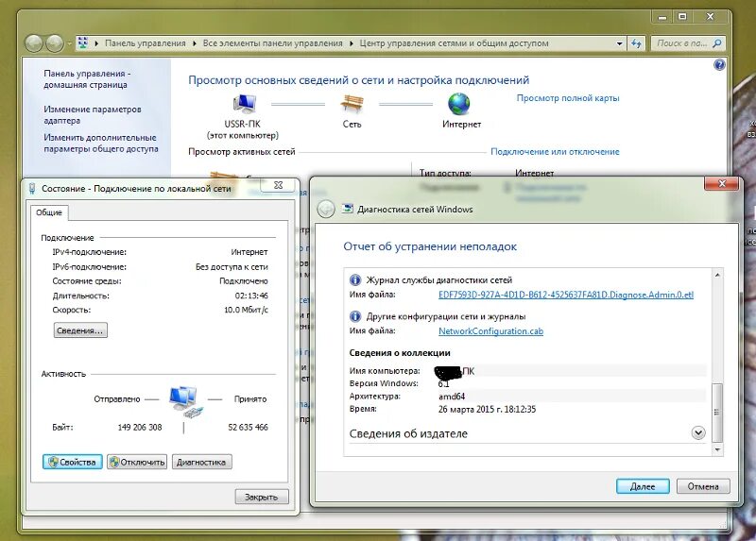Click the forward arrow in Control Panel window

pyautogui.click(x=55, y=43)
